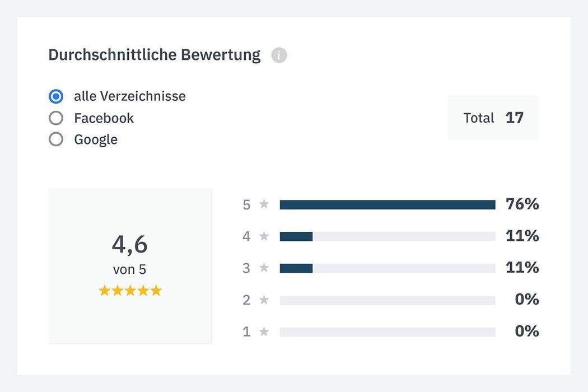
Task: Click the empty 1-star rating bar
Action: [x=388, y=333]
